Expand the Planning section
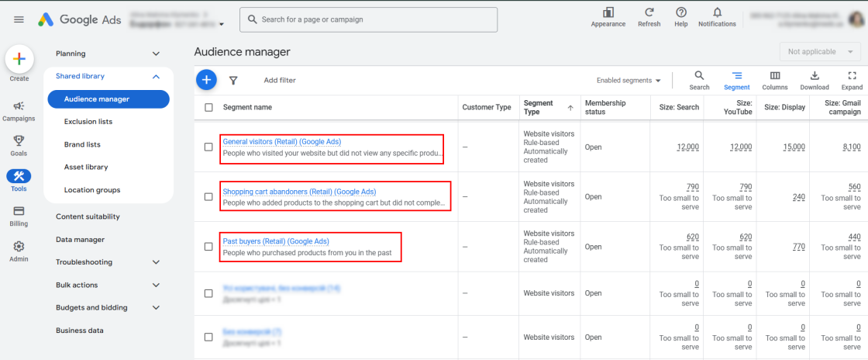Viewport: 868px width, 360px height. coord(156,54)
